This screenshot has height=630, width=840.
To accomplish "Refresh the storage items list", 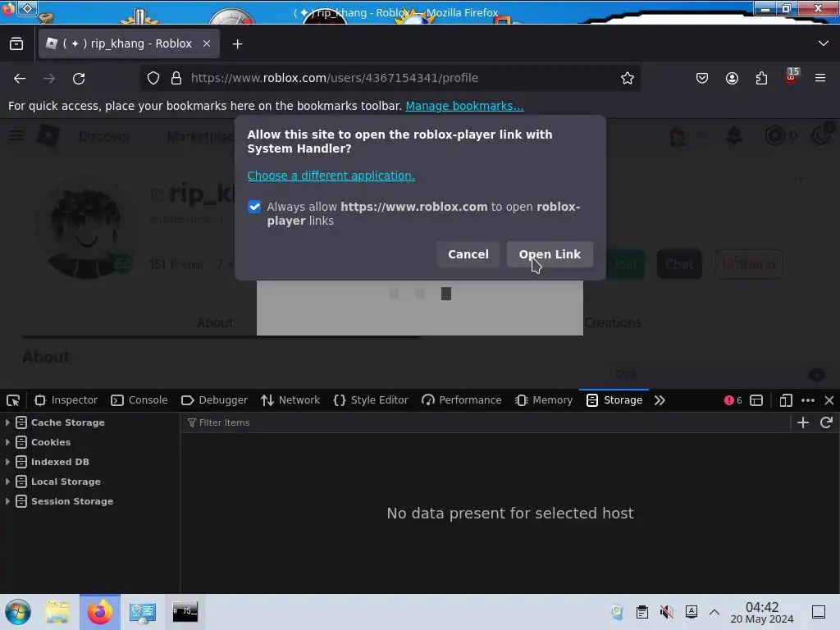I will pyautogui.click(x=826, y=422).
